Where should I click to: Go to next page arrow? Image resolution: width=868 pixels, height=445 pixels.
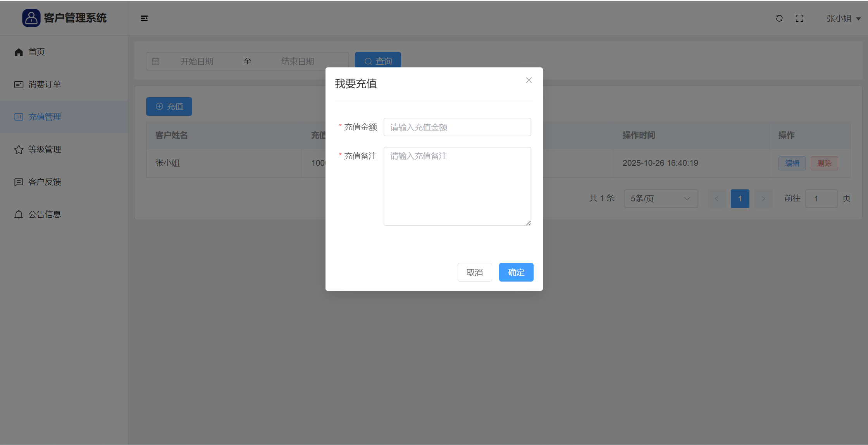tap(763, 199)
